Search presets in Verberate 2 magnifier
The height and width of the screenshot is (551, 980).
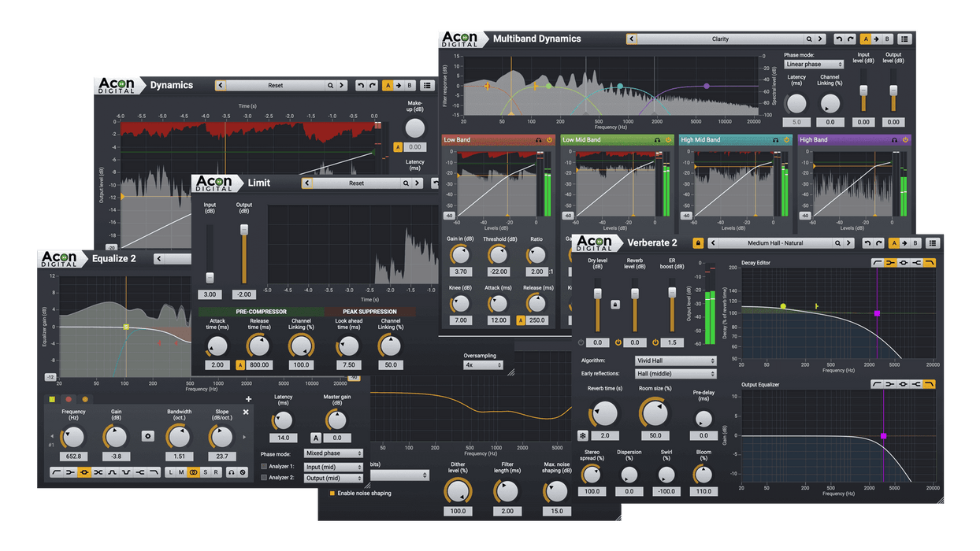pos(840,243)
